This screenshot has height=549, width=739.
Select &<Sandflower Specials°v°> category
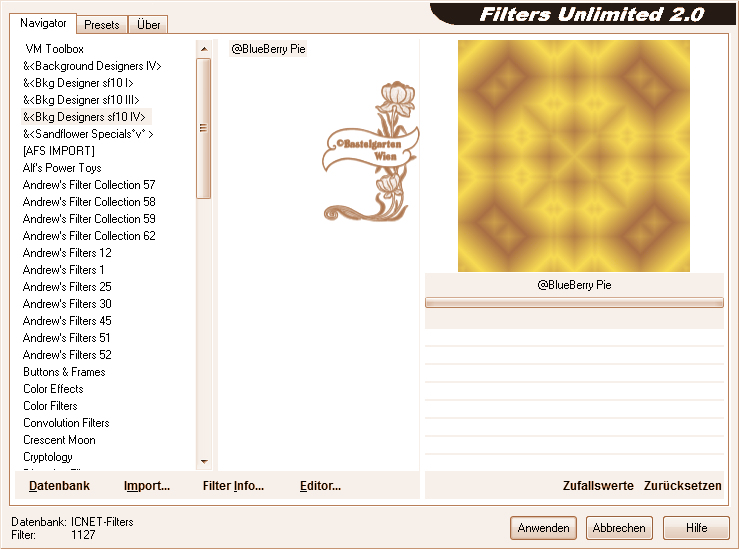tap(88, 134)
